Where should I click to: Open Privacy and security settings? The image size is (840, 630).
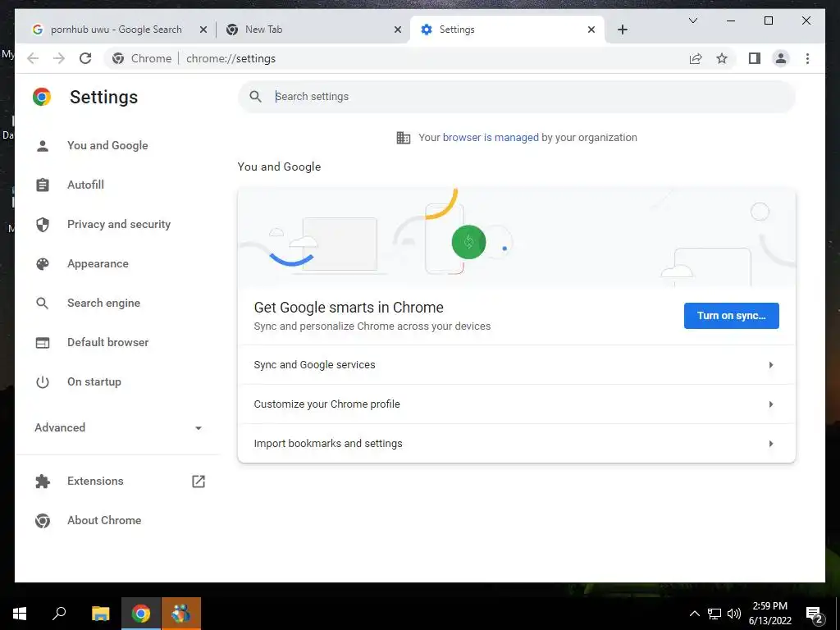pyautogui.click(x=117, y=225)
